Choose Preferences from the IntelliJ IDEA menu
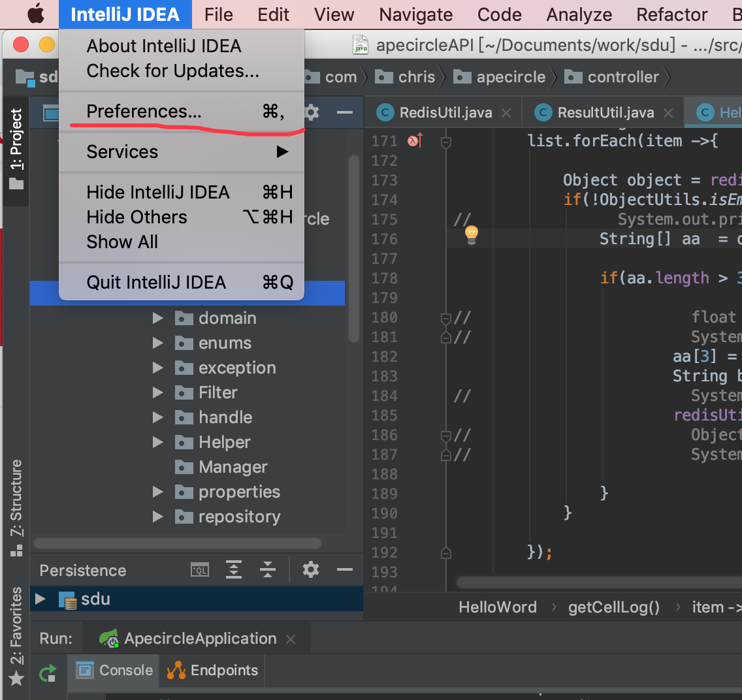 click(x=143, y=111)
